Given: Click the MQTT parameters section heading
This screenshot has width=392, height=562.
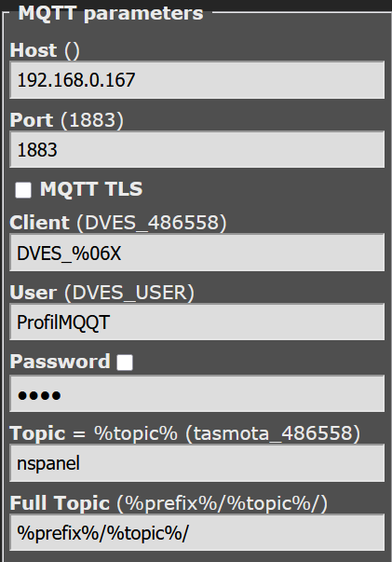Looking at the screenshot, I should coord(111,13).
